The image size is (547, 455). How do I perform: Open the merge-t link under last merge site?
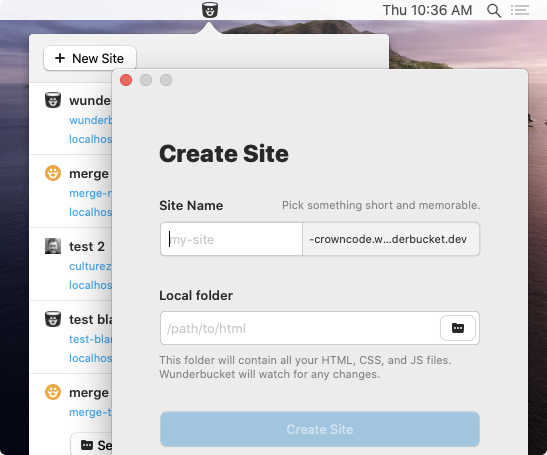(90, 412)
